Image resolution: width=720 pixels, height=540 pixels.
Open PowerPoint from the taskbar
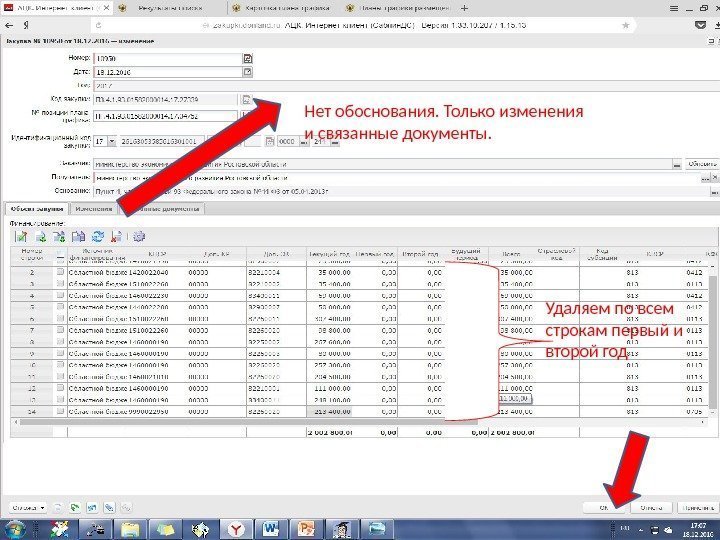(x=306, y=530)
